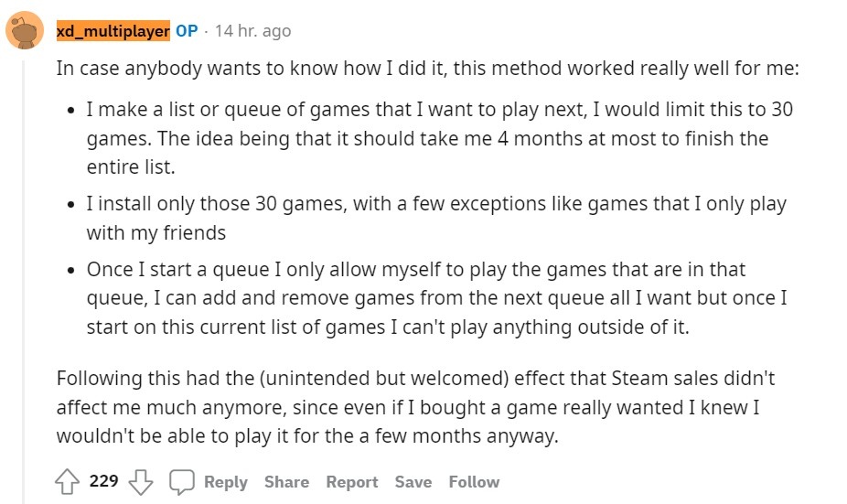Click the speech bubble reply icon

point(183,482)
